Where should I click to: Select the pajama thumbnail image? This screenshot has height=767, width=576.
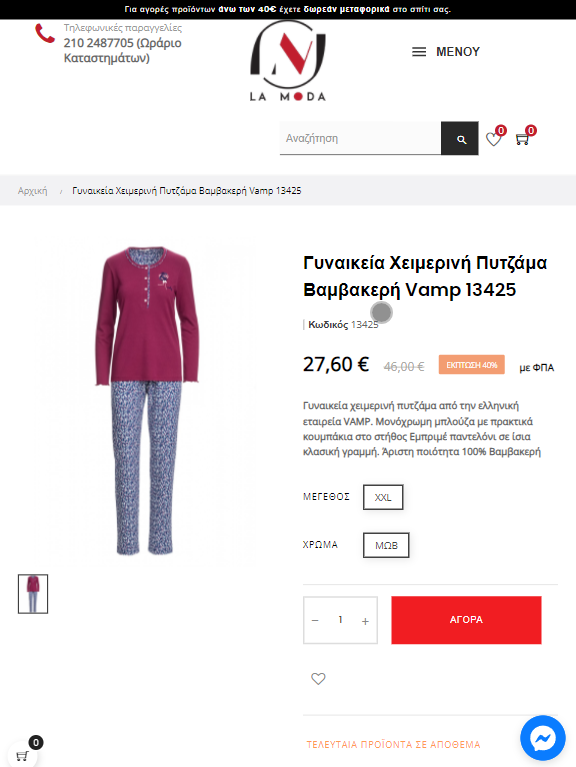click(x=33, y=594)
